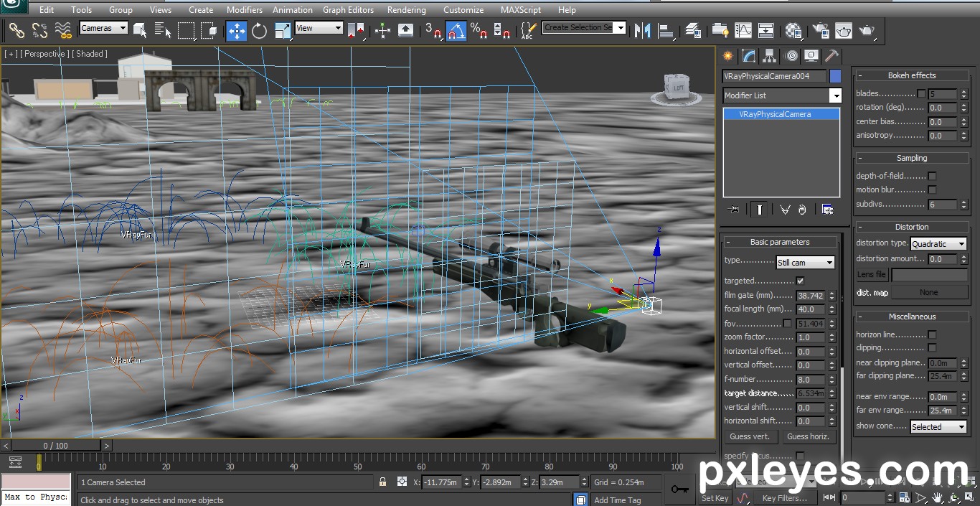This screenshot has height=506, width=980.
Task: Choose the Select Object tool
Action: tap(141, 30)
